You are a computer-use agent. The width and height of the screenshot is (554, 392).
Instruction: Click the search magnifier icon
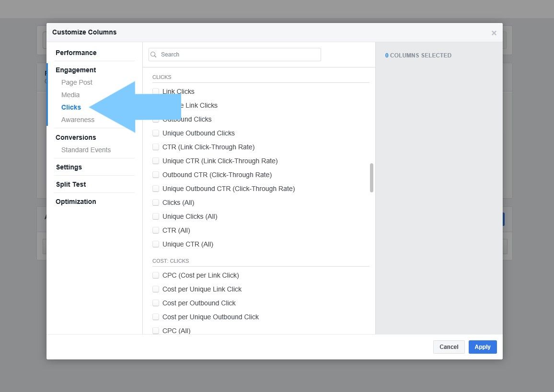pyautogui.click(x=154, y=55)
